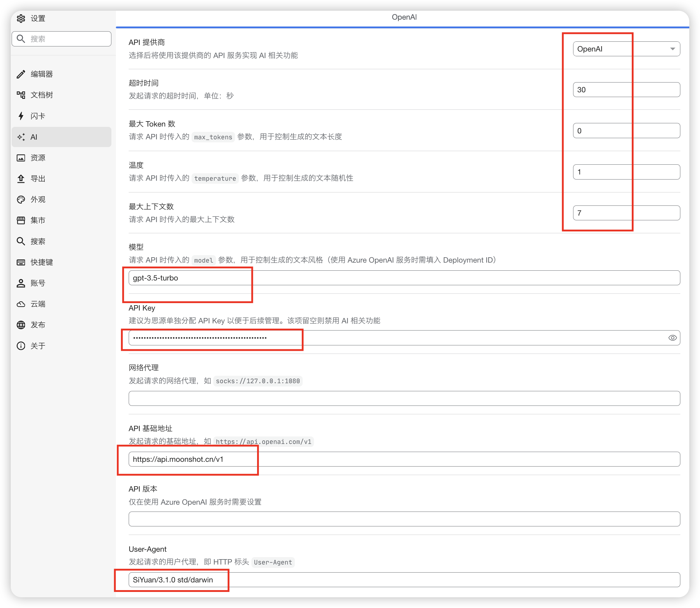
Task: Toggle API Key visibility eye icon
Action: coord(672,338)
